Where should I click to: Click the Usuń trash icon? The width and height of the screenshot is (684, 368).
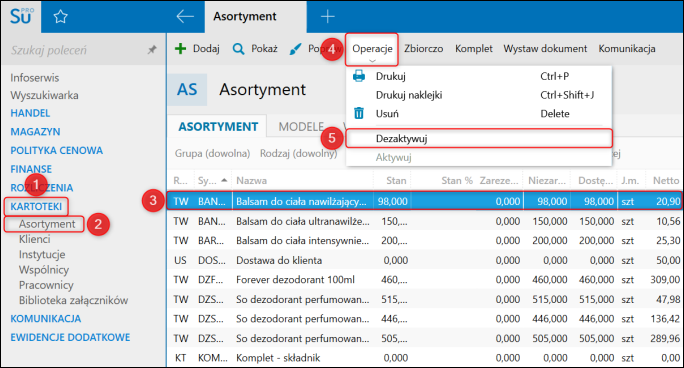(359, 113)
